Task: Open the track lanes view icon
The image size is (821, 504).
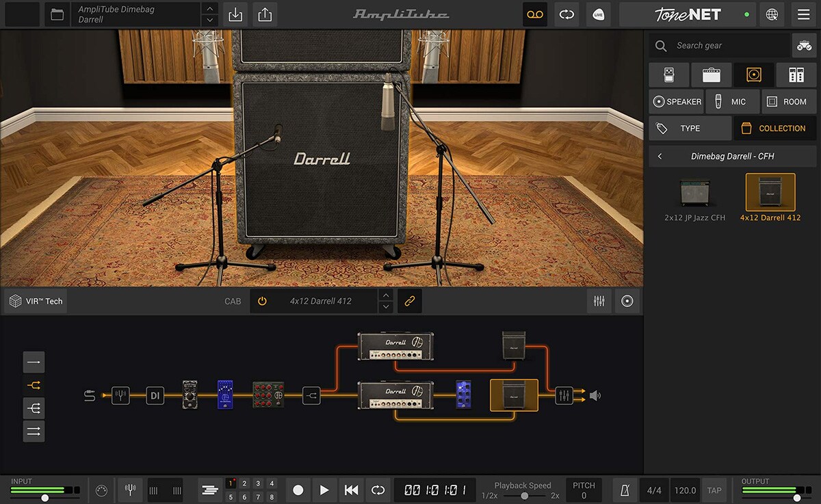Action: point(210,490)
